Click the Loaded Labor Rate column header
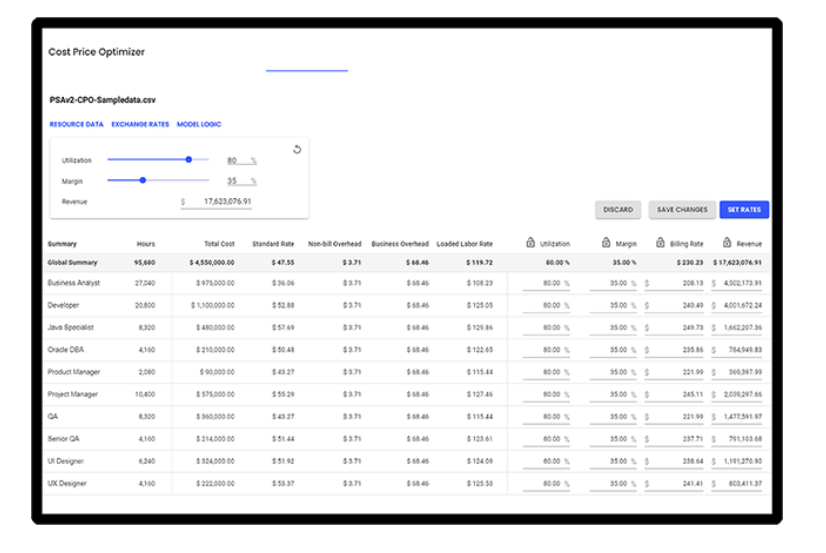The width and height of the screenshot is (826, 553). pyautogui.click(x=465, y=244)
